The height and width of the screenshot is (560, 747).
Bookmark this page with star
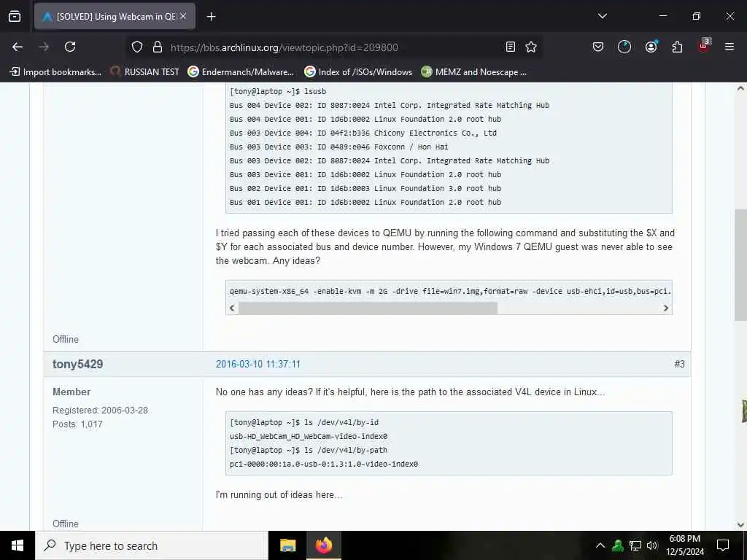coord(531,47)
